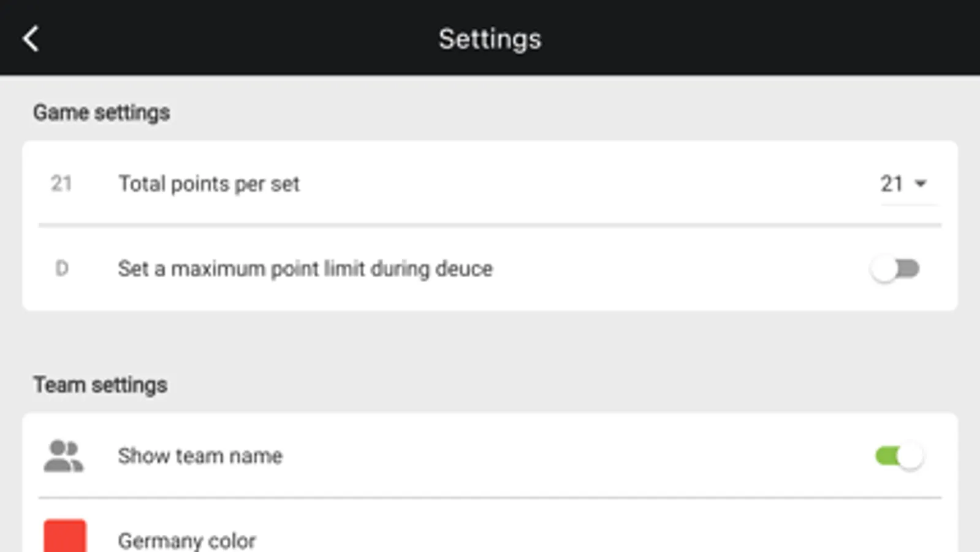Click the Game settings section header
Image resolution: width=980 pixels, height=552 pixels.
point(102,112)
